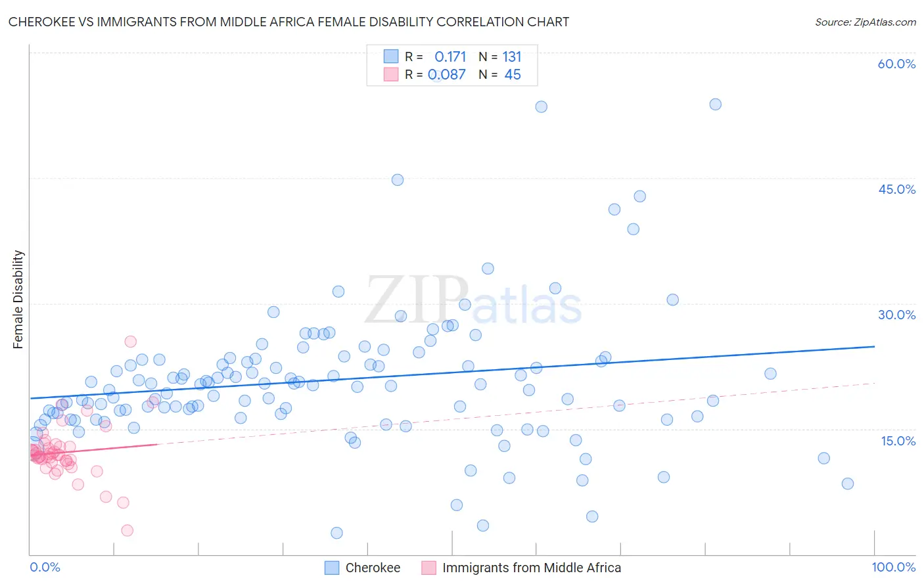
Task: Select the Cherokee legend label
Action: pyautogui.click(x=373, y=568)
